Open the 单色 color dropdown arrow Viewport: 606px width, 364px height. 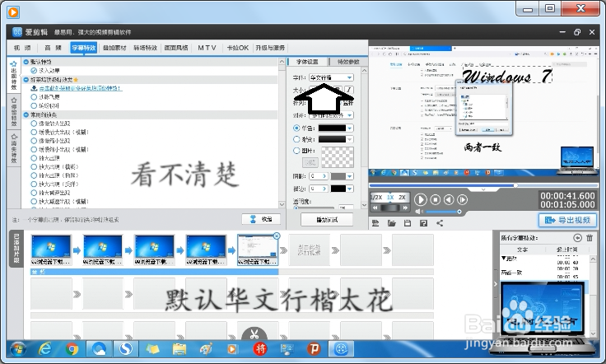349,128
